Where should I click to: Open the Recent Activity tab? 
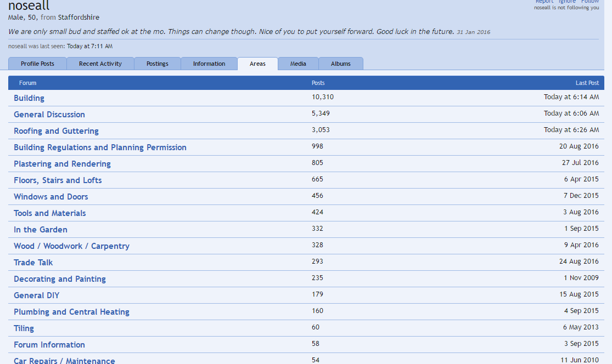click(x=100, y=64)
